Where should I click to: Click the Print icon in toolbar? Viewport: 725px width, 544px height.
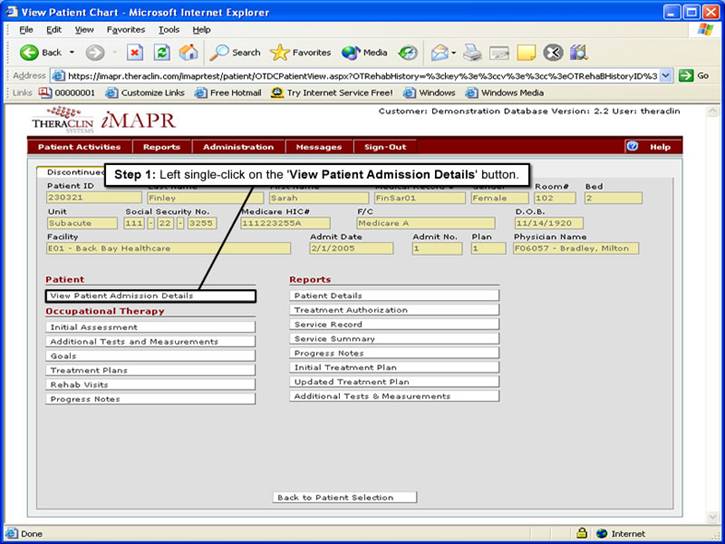click(473, 52)
